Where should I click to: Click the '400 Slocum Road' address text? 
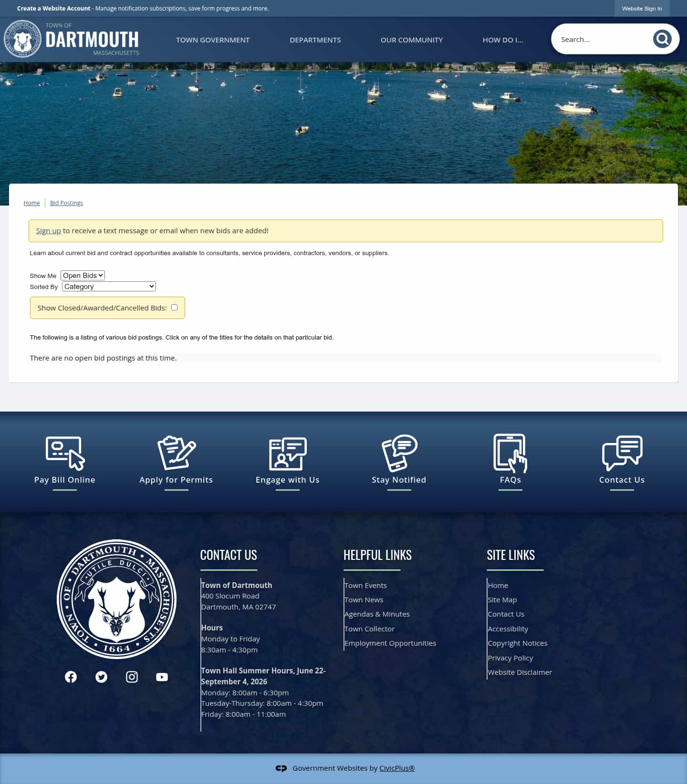(x=230, y=596)
